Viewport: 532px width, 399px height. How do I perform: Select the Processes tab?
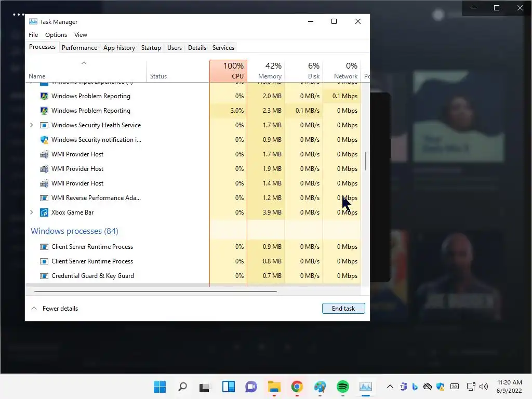[x=42, y=47]
